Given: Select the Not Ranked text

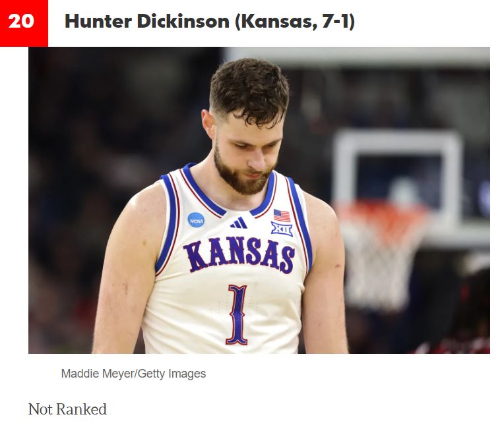Looking at the screenshot, I should 67,409.
